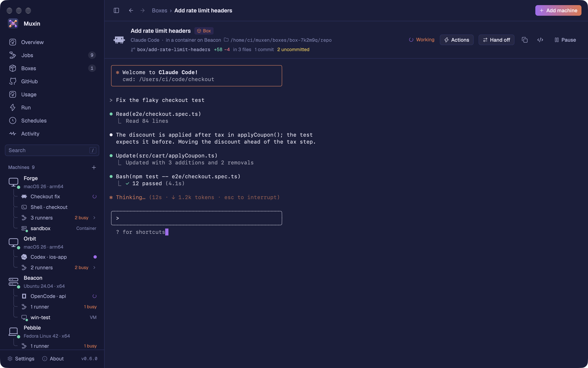The width and height of the screenshot is (588, 368).
Task: Click the Add machine button
Action: pyautogui.click(x=558, y=10)
